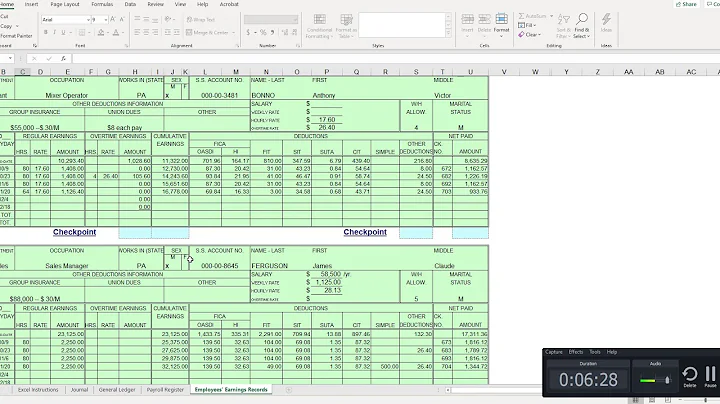Switch to the Data ribbon tab
Image resolution: width=720 pixels, height=404 pixels.
130,4
